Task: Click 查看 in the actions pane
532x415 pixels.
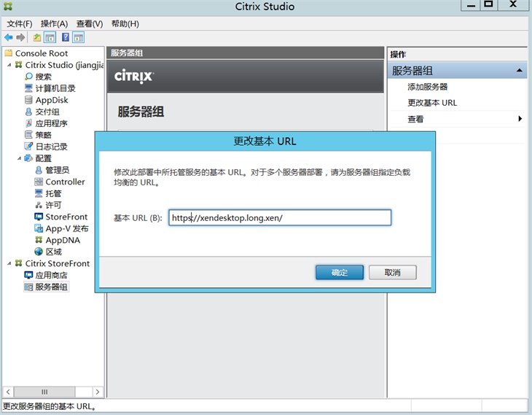Action: 415,119
